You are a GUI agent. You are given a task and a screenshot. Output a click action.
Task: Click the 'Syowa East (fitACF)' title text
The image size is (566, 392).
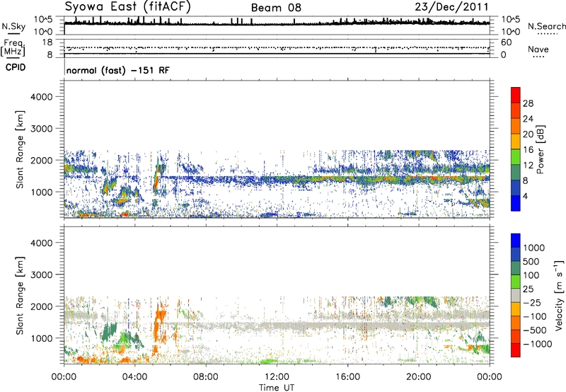pyautogui.click(x=127, y=6)
